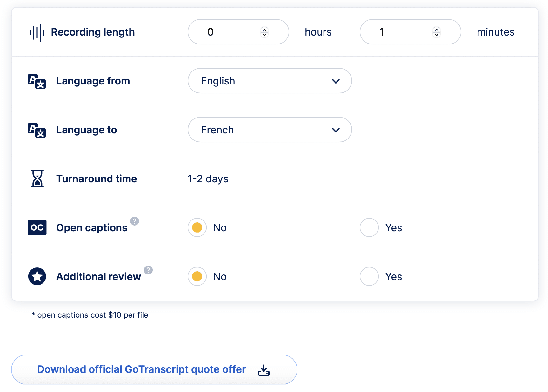Open the French target language dropdown
This screenshot has height=392, width=548.
pyautogui.click(x=269, y=130)
